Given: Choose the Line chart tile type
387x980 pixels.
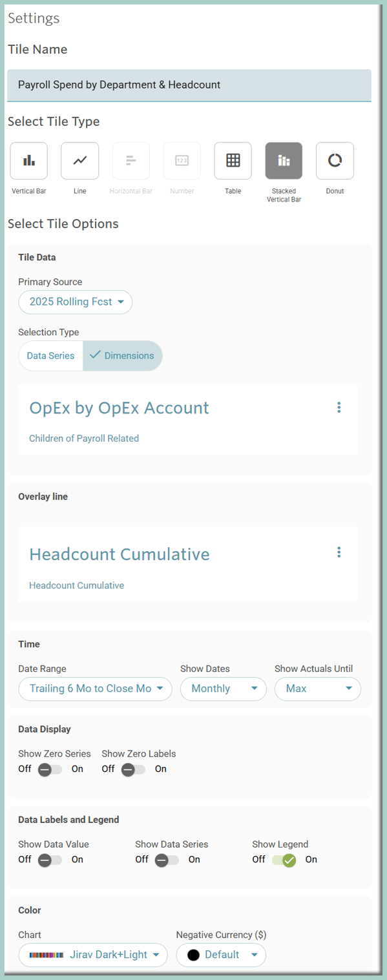Looking at the screenshot, I should (x=80, y=161).
